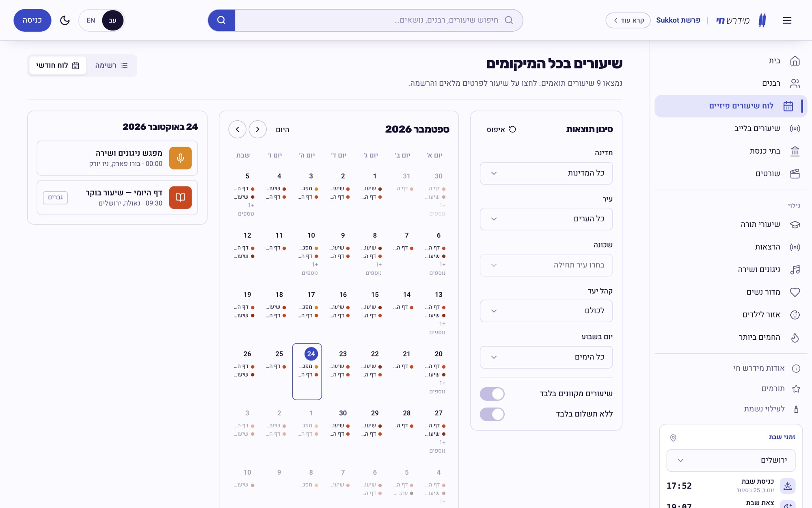Viewport: 812px width, 508px height.
Task: Open the קהל יעד dropdown לכולם
Action: [x=546, y=311]
